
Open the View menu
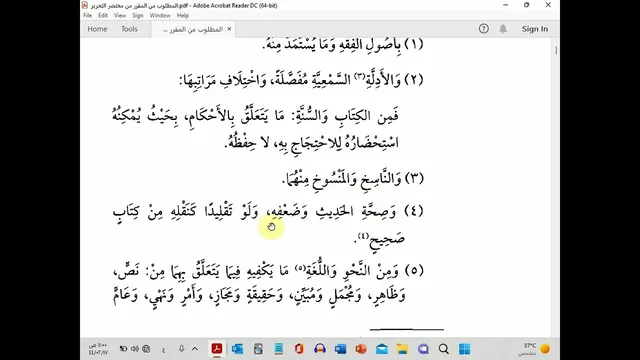click(x=120, y=16)
